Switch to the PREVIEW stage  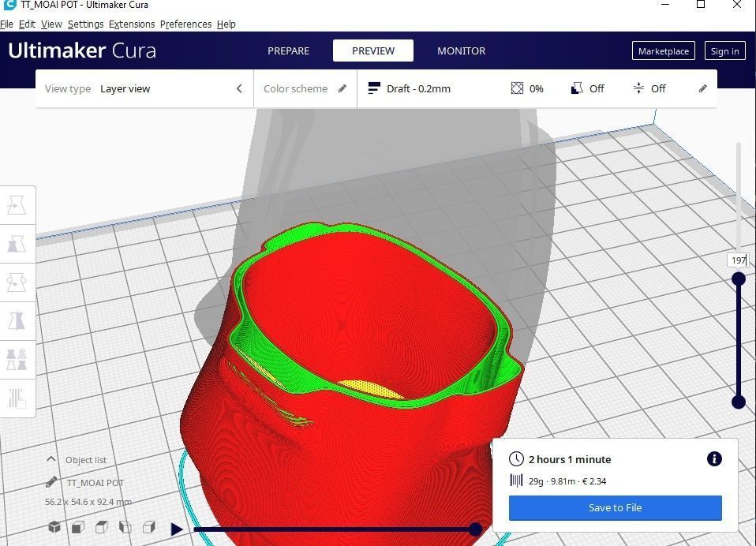click(x=373, y=50)
